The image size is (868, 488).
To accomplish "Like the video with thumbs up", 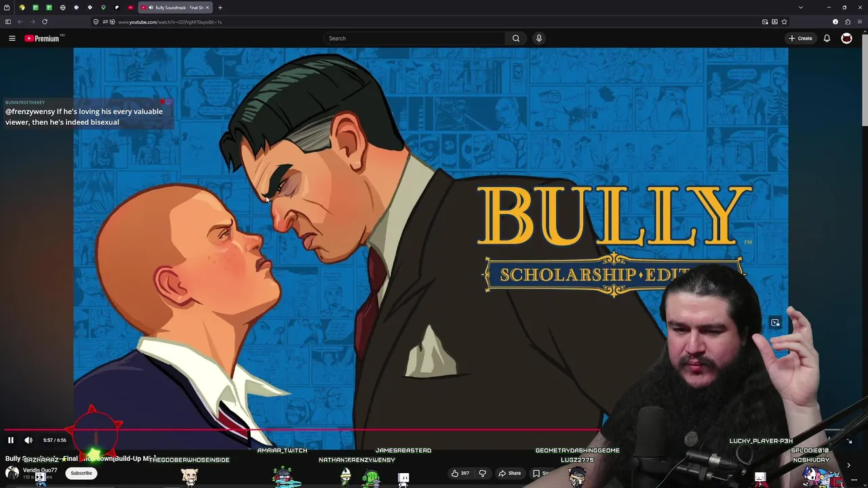I will point(460,473).
